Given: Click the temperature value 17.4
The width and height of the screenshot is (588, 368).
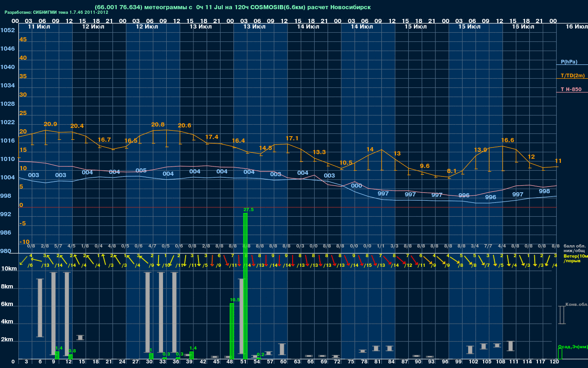Looking at the screenshot, I should click(212, 137).
